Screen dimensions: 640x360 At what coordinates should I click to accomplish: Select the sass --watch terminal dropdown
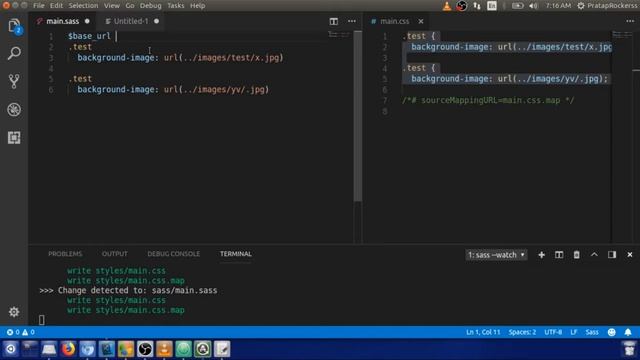tap(496, 255)
